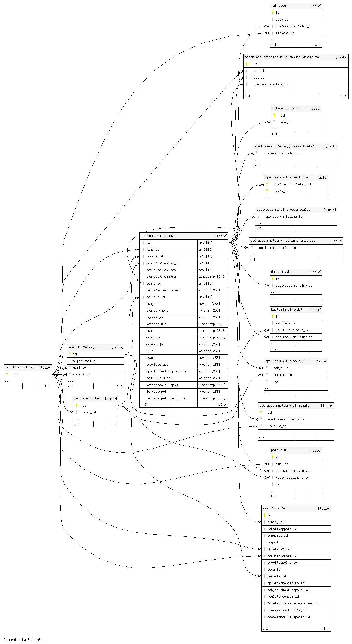Click the 'Generated by SchemaSpy' footer text
The width and height of the screenshot is (352, 644).
pyautogui.click(x=24, y=639)
